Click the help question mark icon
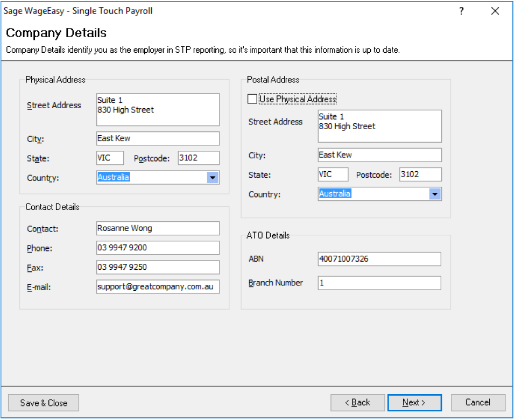This screenshot has width=515, height=420. [x=462, y=11]
